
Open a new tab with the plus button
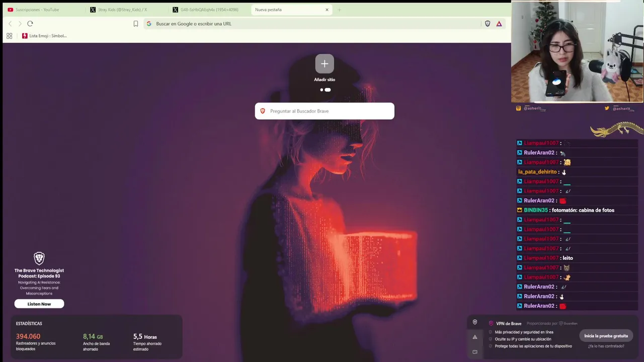(x=339, y=10)
